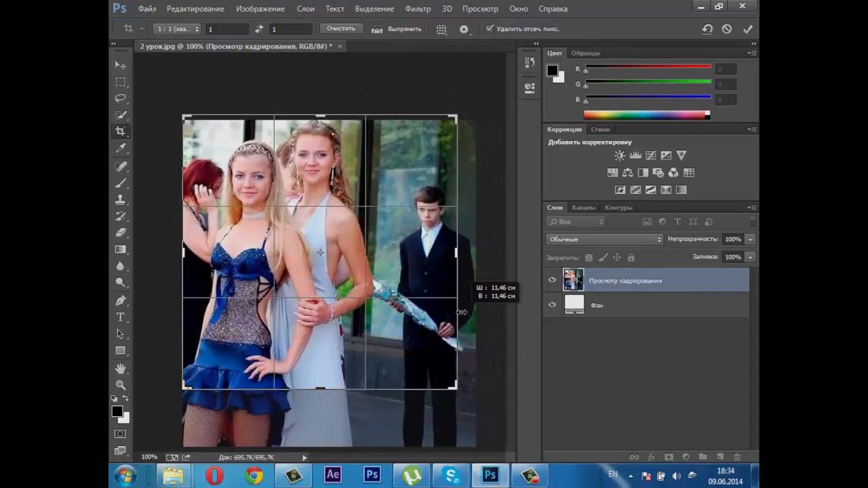Select the Lasso tool
This screenshot has width=868, height=488.
click(x=121, y=98)
